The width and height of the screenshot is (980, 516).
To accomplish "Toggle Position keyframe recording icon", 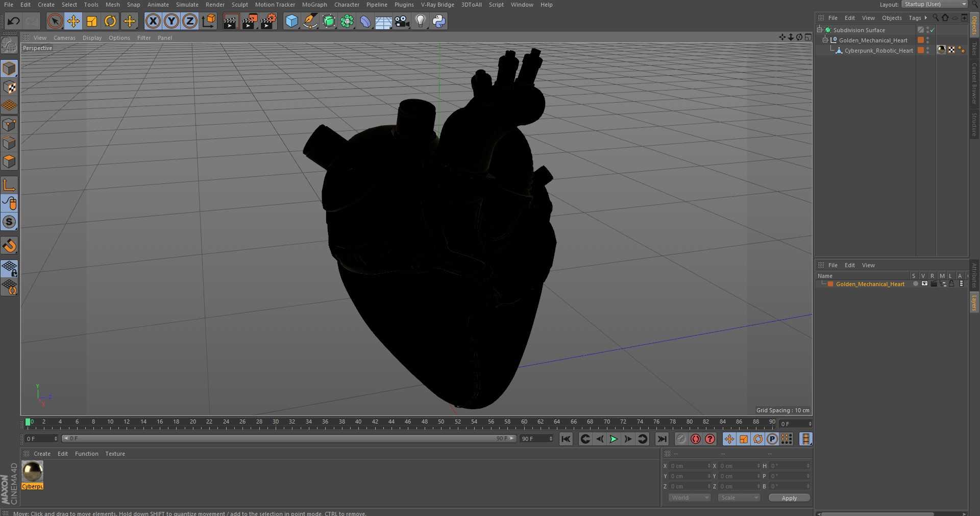I will 729,439.
